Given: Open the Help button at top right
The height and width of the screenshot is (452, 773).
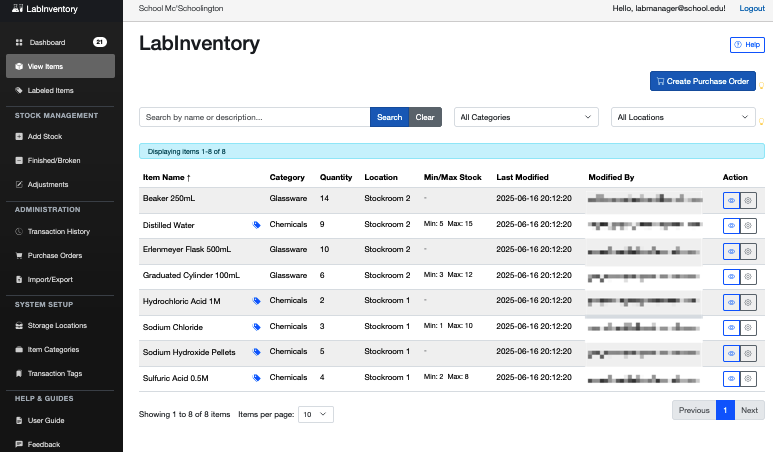Looking at the screenshot, I should [747, 45].
